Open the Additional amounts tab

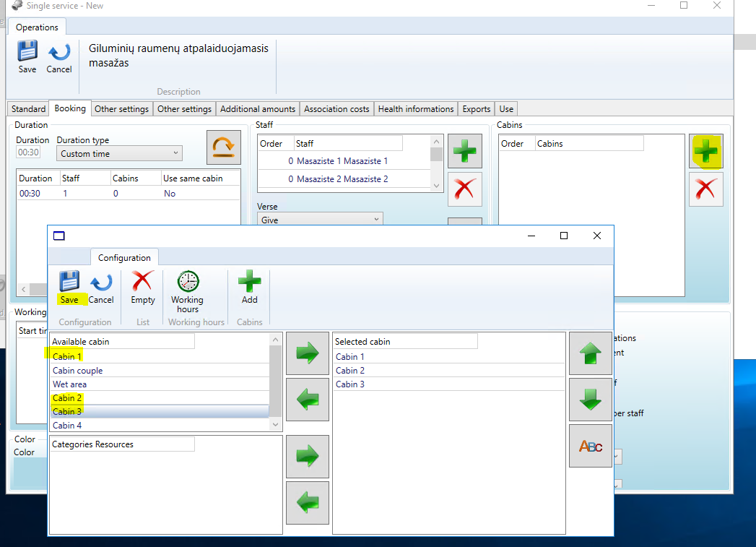point(258,109)
